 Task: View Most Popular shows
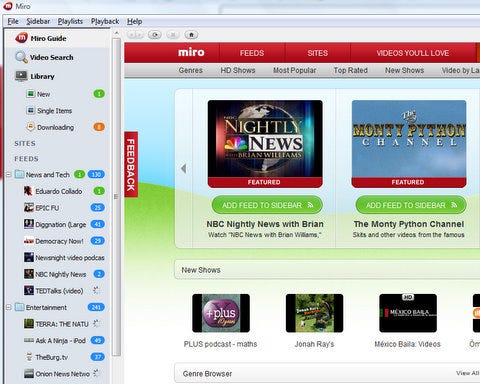pyautogui.click(x=295, y=70)
